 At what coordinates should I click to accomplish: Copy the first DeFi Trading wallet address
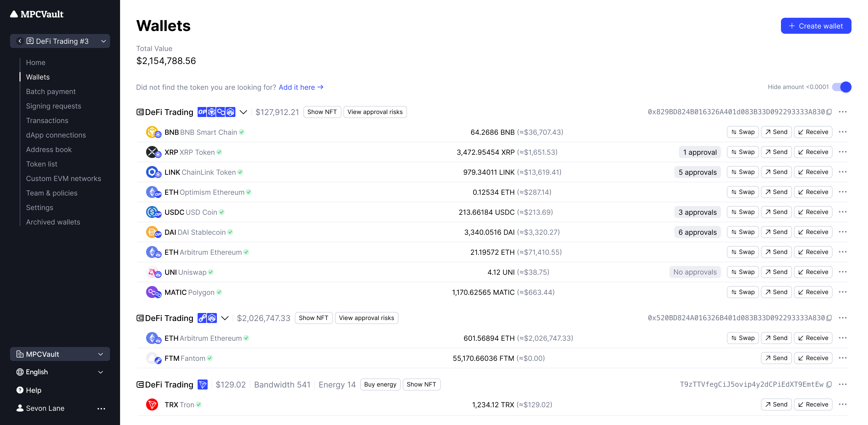[829, 112]
